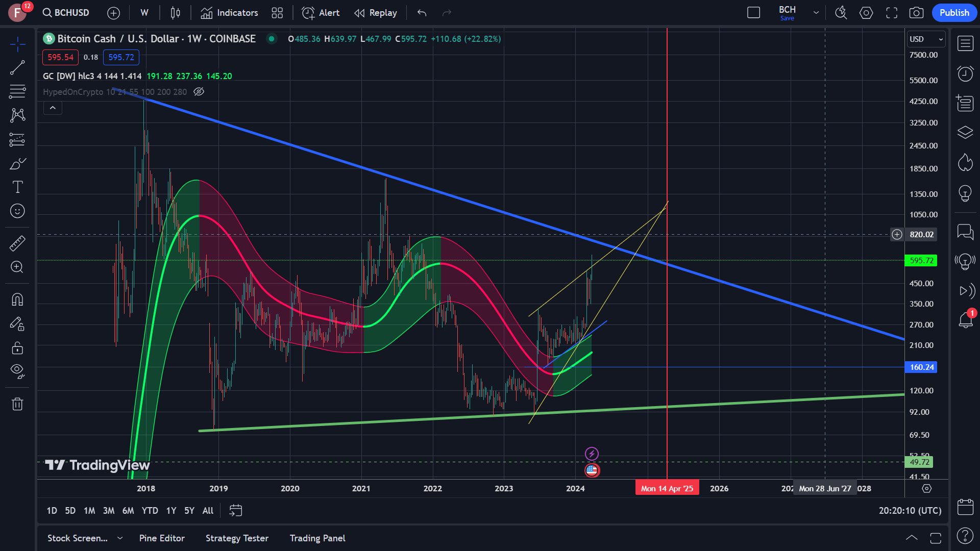
Task: Toggle magnet mode for drawings
Action: point(17,299)
